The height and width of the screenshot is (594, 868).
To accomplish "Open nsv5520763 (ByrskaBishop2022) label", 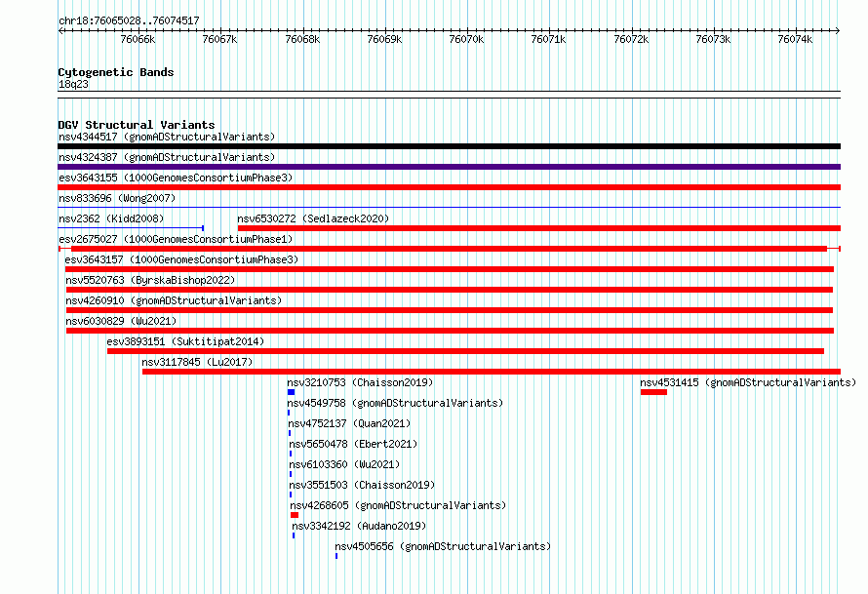I will coord(150,280).
